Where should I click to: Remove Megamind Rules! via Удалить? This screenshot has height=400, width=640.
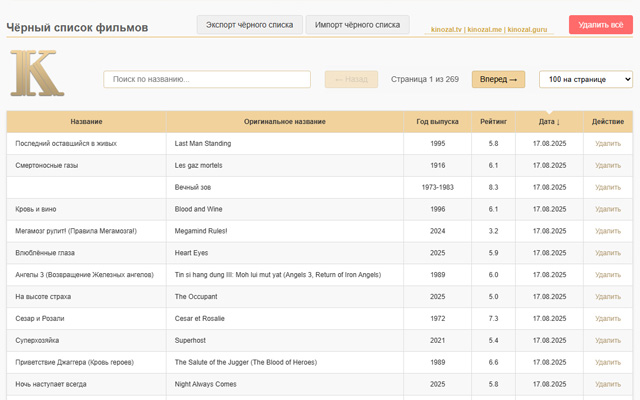click(608, 231)
